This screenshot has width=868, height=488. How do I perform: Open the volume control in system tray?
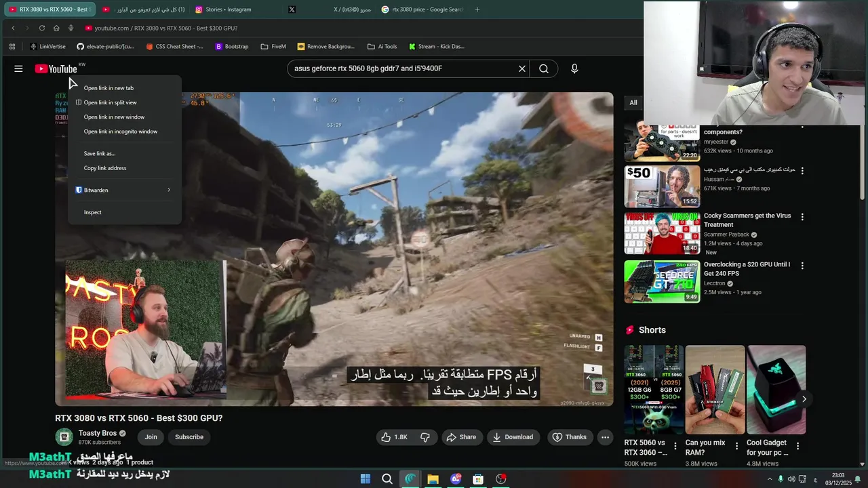(x=792, y=479)
